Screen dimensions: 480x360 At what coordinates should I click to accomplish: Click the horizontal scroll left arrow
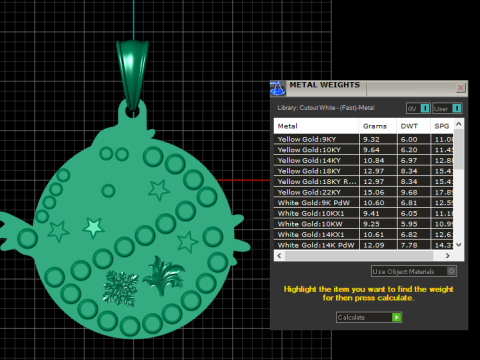279,256
